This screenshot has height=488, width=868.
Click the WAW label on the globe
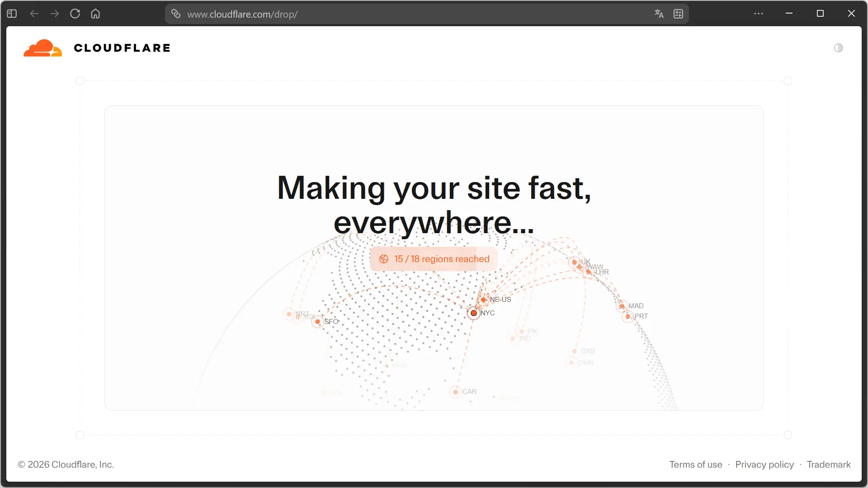point(595,267)
